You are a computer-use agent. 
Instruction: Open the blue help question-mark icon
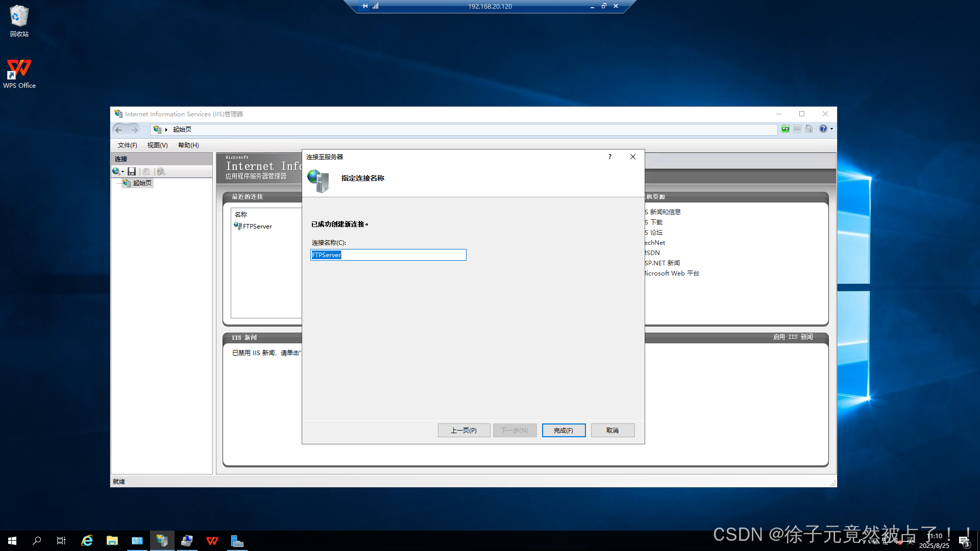[x=823, y=129]
